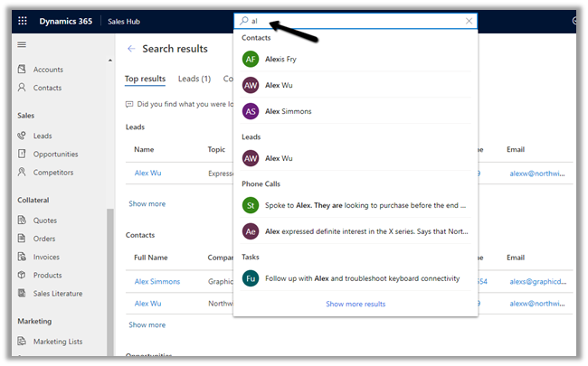Click the Marketing Lists sidebar icon

coord(23,342)
